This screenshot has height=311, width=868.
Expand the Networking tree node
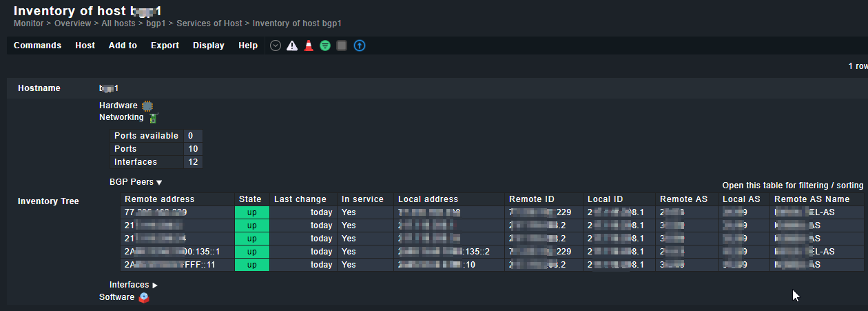point(121,117)
